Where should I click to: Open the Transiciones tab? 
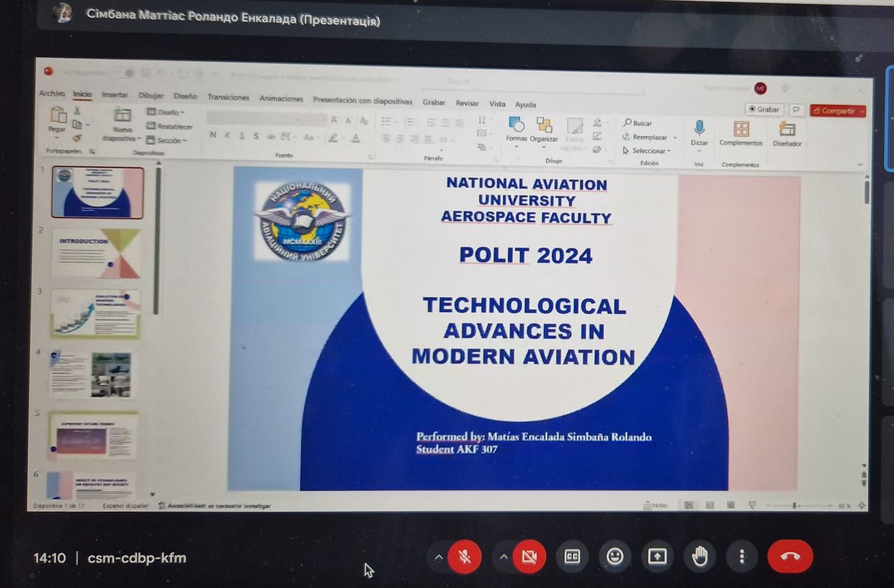click(228, 98)
